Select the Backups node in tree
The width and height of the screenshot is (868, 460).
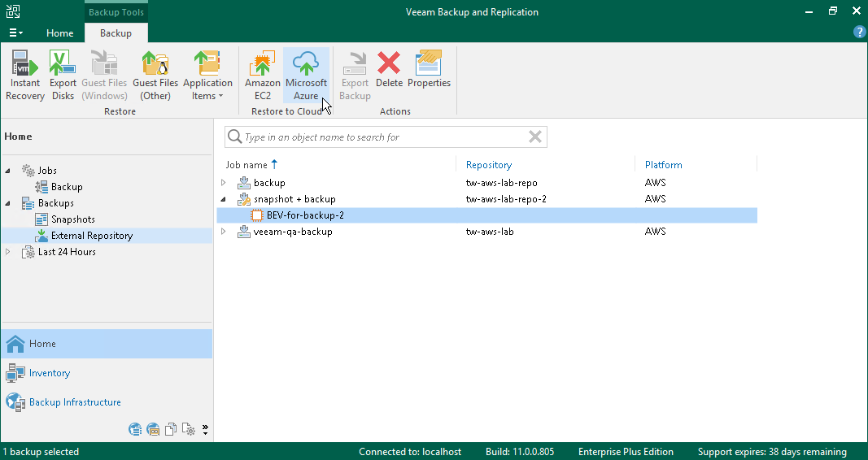point(55,203)
